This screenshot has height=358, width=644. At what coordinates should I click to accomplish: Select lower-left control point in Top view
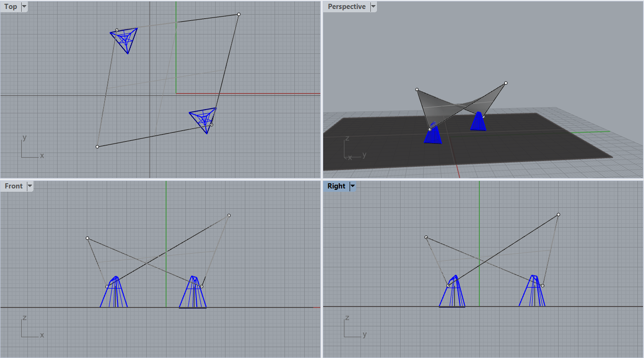pos(97,147)
